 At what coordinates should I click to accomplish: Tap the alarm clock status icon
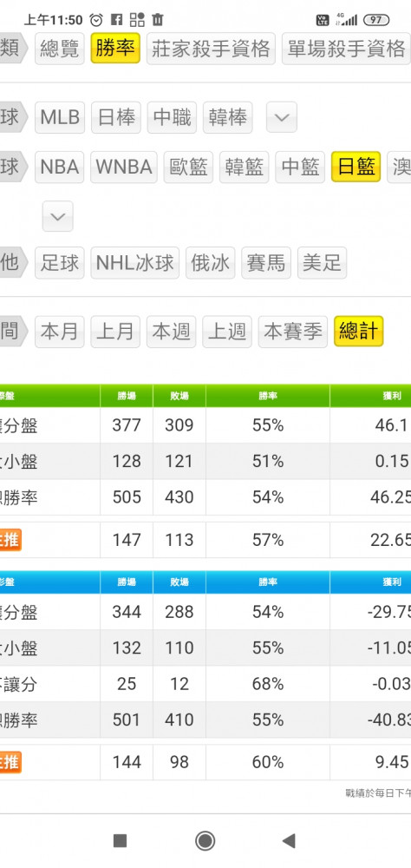[96, 20]
